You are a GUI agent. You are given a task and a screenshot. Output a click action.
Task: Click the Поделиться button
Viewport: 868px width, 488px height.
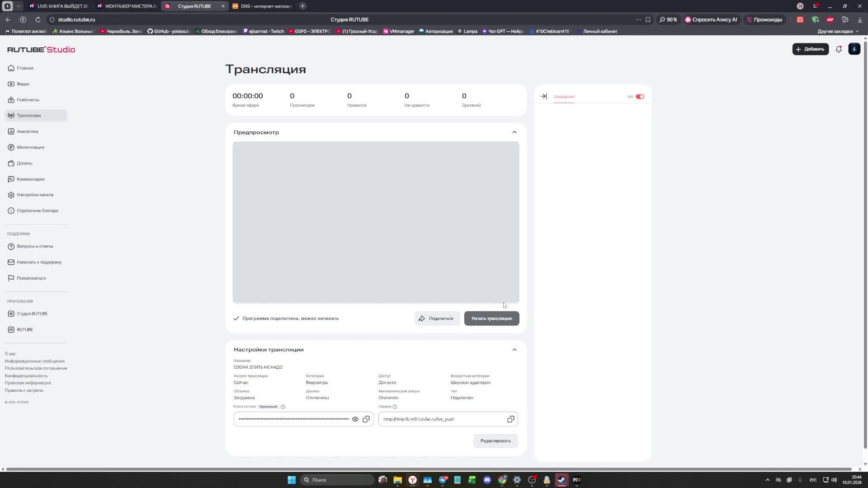tap(437, 319)
